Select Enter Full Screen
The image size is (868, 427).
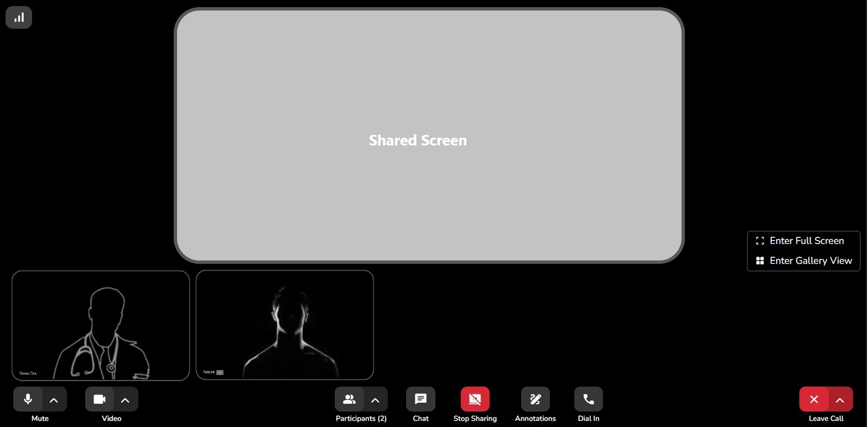pos(806,241)
